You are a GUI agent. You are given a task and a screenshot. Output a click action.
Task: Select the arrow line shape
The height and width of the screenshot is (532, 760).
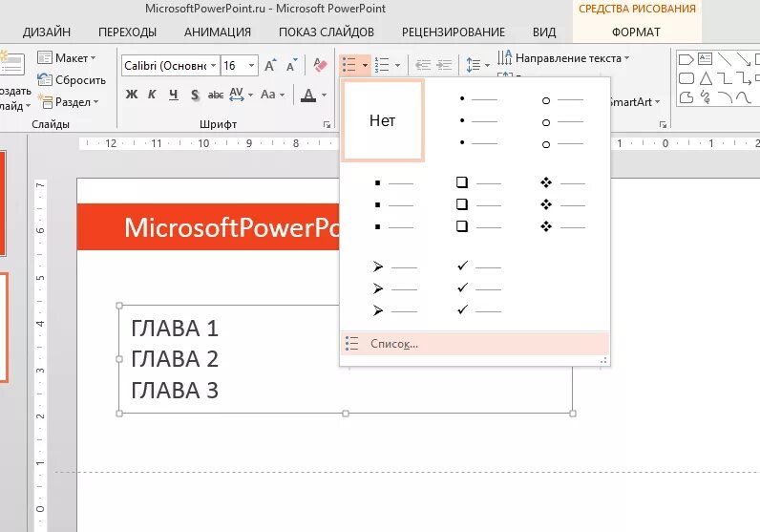point(743,59)
